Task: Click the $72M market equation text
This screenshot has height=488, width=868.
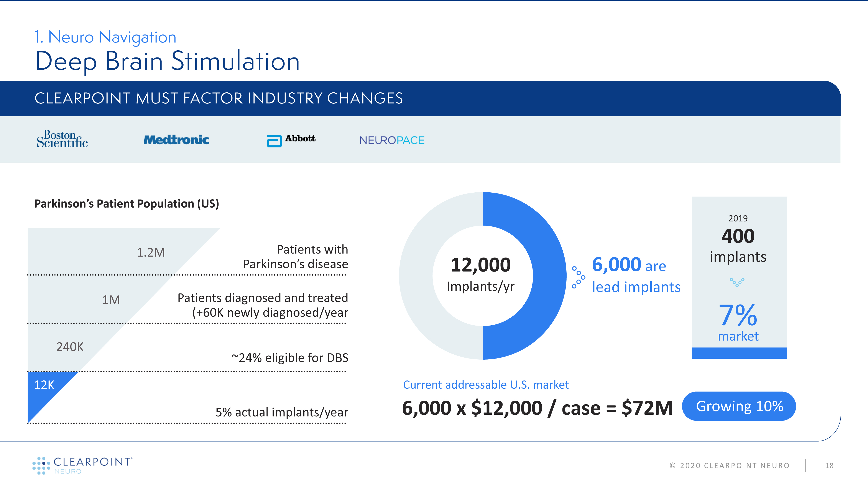Action: pos(537,408)
